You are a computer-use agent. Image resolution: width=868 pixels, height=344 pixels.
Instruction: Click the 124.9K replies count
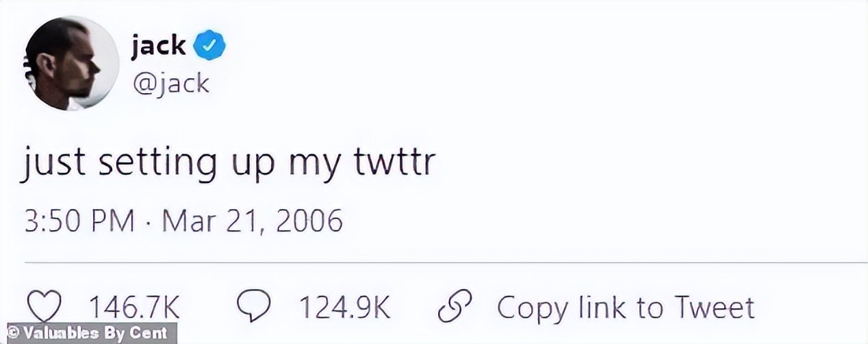[344, 308]
